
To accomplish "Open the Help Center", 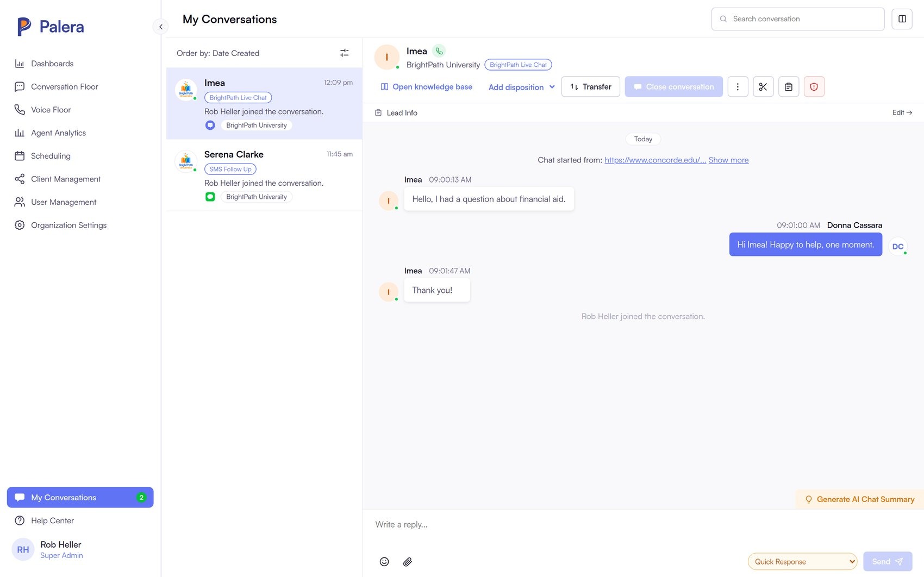I will click(x=52, y=520).
